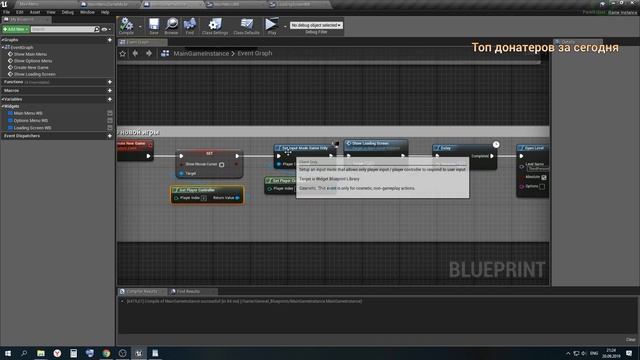Go forward with the graph navigation right arrow
The height and width of the screenshot is (360, 640).
pyautogui.click(x=149, y=53)
